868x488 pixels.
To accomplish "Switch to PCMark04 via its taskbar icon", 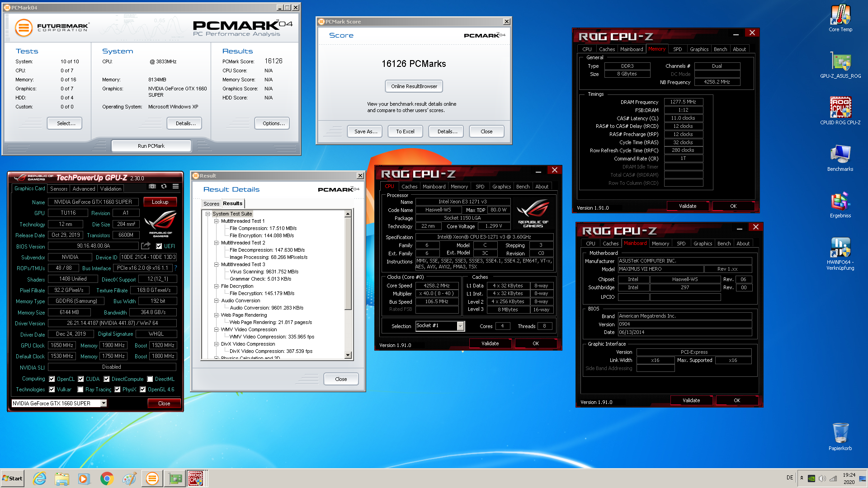I will coord(152,479).
